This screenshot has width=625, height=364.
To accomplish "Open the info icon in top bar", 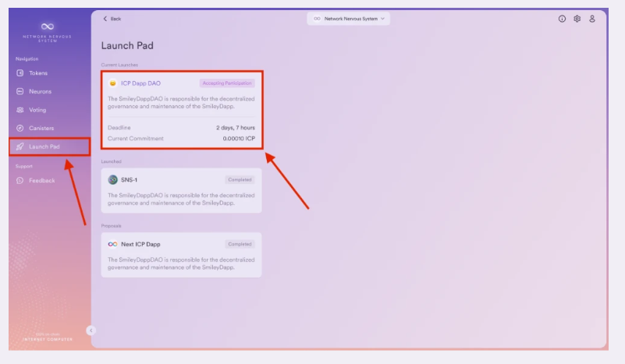I will point(562,19).
